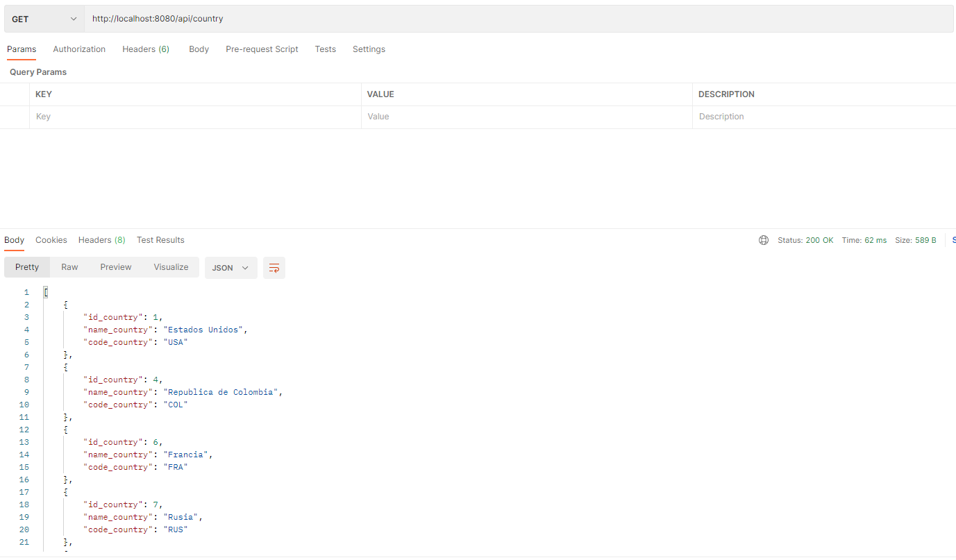Screen dimensions: 956x560
Task: Switch to the Raw response view
Action: pyautogui.click(x=69, y=266)
